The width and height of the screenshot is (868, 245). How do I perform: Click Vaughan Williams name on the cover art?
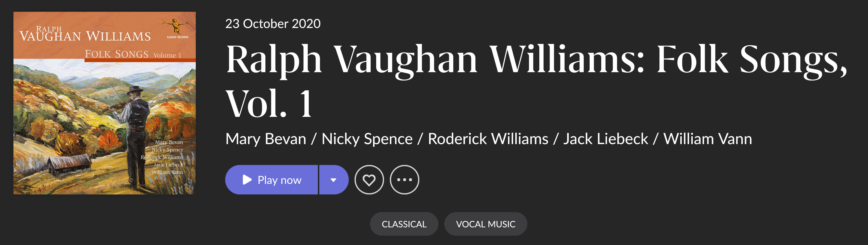click(x=85, y=34)
